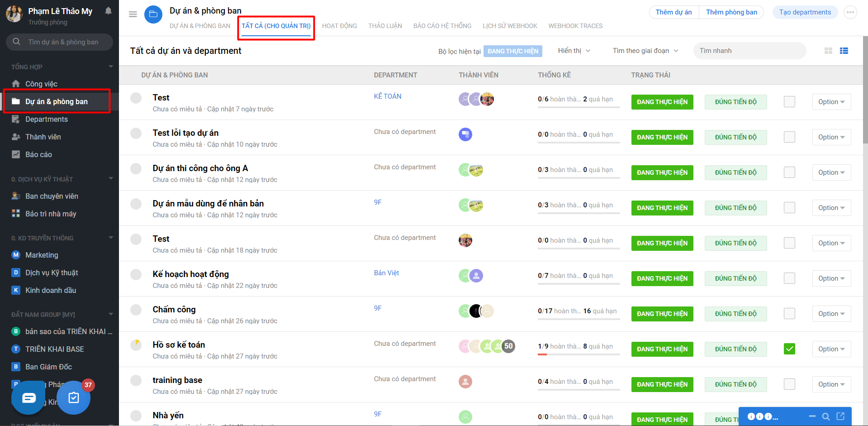Viewport: 868px width, 426px height.
Task: Switch to THẢO LUẬN tab
Action: point(385,26)
